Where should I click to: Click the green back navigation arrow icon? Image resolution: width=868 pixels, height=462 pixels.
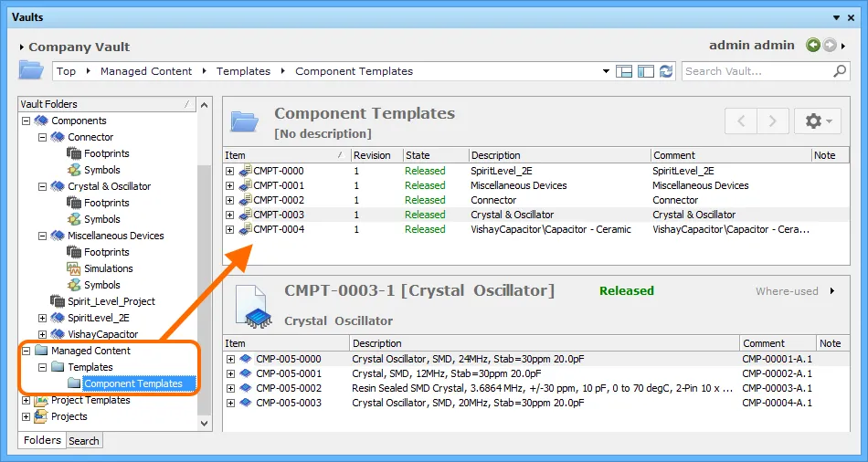coord(812,46)
